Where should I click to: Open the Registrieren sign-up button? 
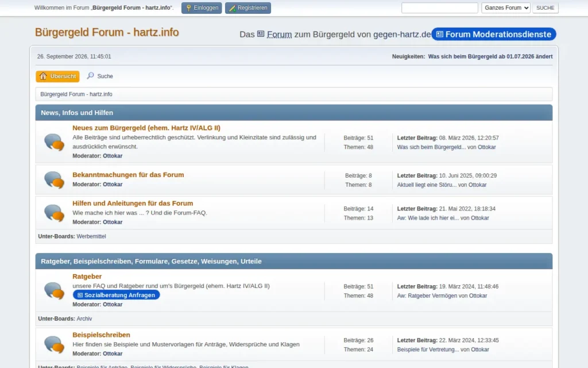point(248,8)
